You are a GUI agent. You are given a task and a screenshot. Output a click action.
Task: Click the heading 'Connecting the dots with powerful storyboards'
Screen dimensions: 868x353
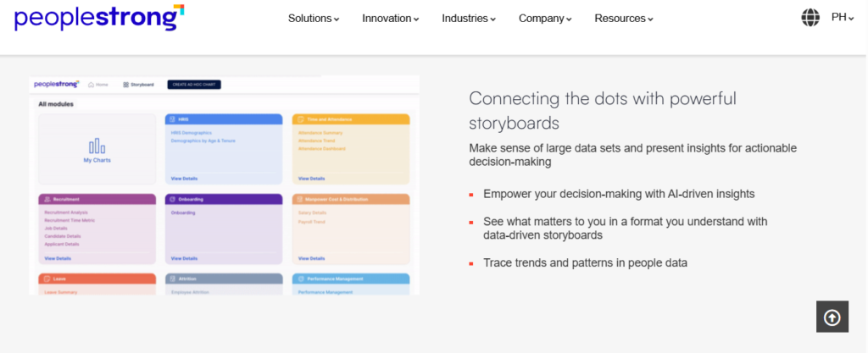point(603,111)
